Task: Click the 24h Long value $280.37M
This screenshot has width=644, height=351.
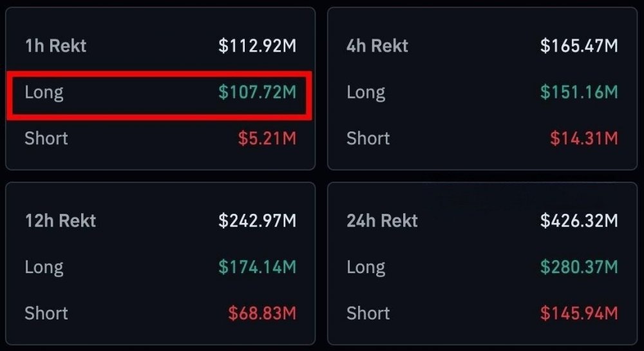Action: point(579,267)
